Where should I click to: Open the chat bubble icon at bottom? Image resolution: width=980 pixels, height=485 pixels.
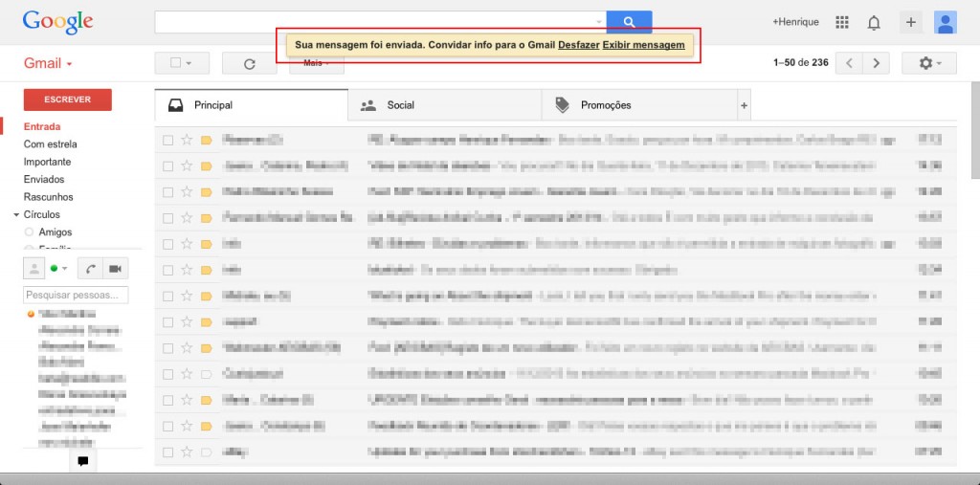tap(82, 461)
